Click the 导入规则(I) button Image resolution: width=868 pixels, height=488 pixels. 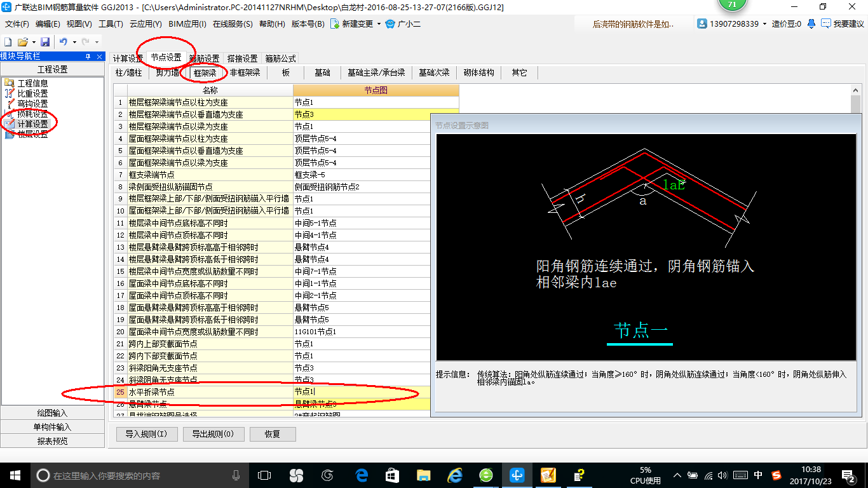[x=146, y=434]
